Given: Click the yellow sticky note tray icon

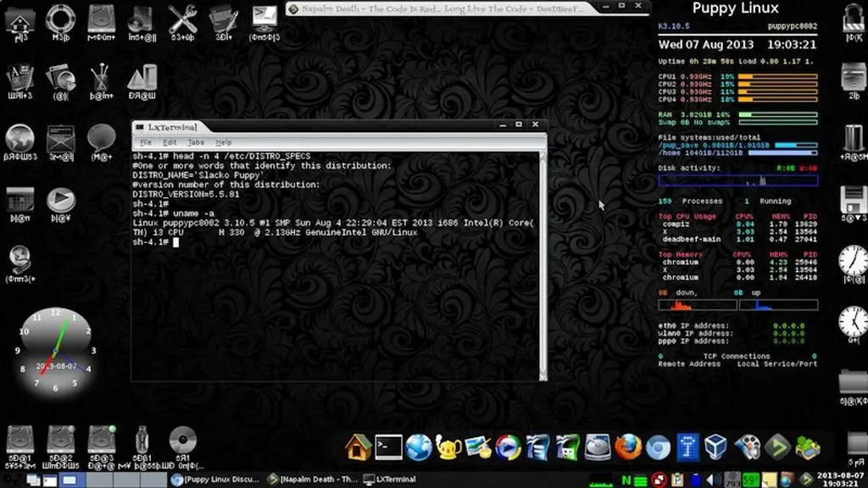Looking at the screenshot, I should point(769,480).
